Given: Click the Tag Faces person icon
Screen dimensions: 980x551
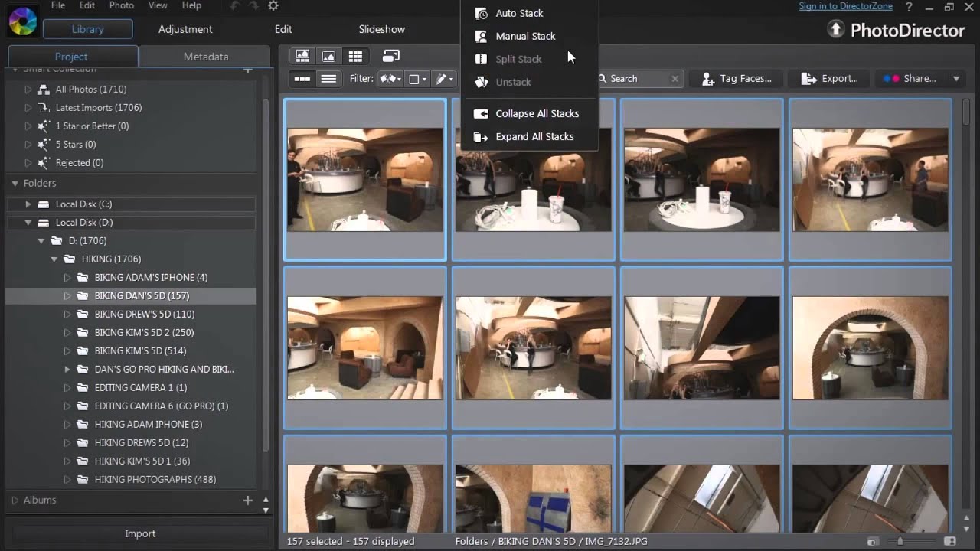Looking at the screenshot, I should tap(708, 79).
